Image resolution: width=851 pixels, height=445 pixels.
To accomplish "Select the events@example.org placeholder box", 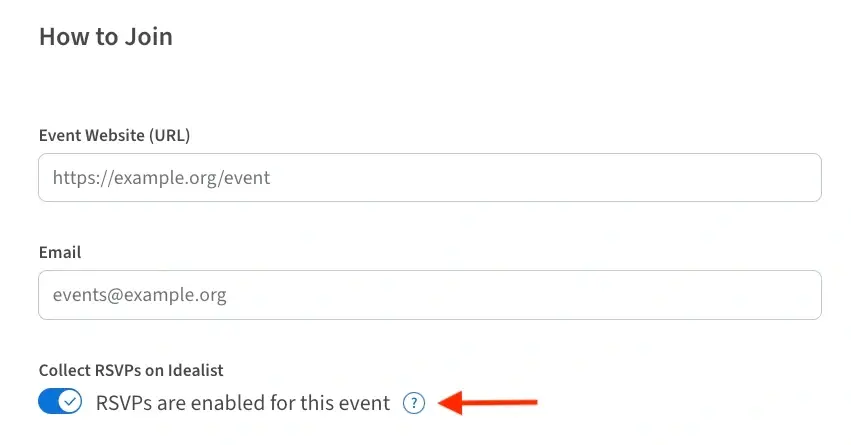I will [x=430, y=295].
